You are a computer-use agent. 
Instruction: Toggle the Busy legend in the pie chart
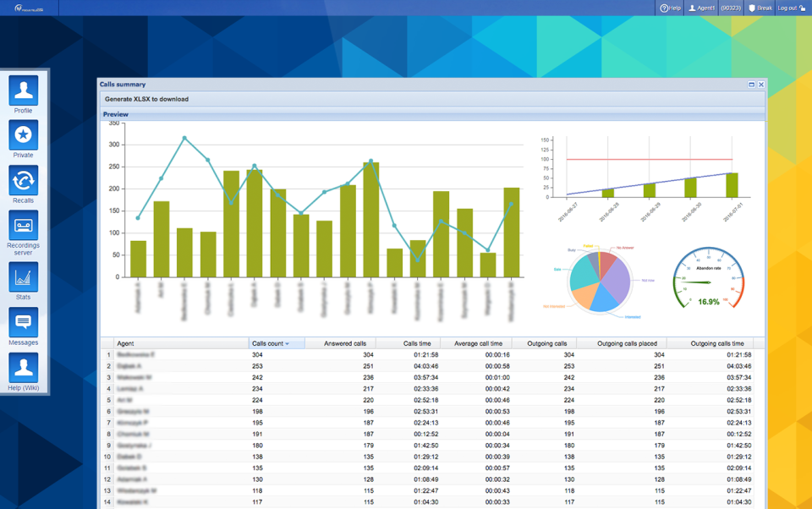[571, 250]
